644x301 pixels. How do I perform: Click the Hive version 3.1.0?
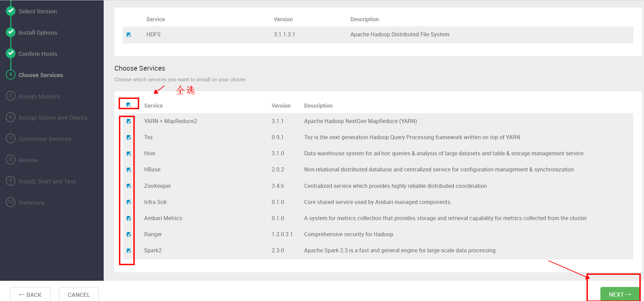[278, 153]
